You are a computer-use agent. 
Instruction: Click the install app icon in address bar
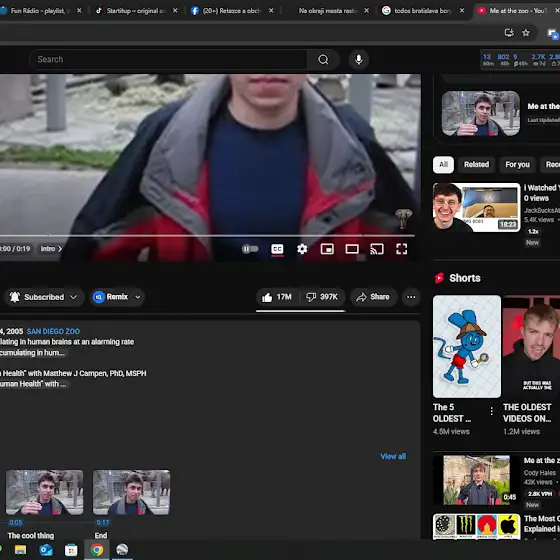click(x=509, y=33)
